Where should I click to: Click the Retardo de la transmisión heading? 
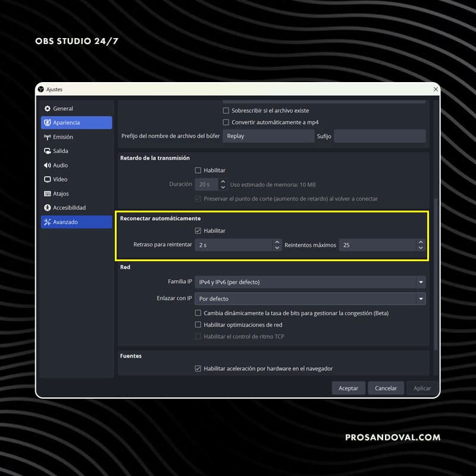(155, 158)
